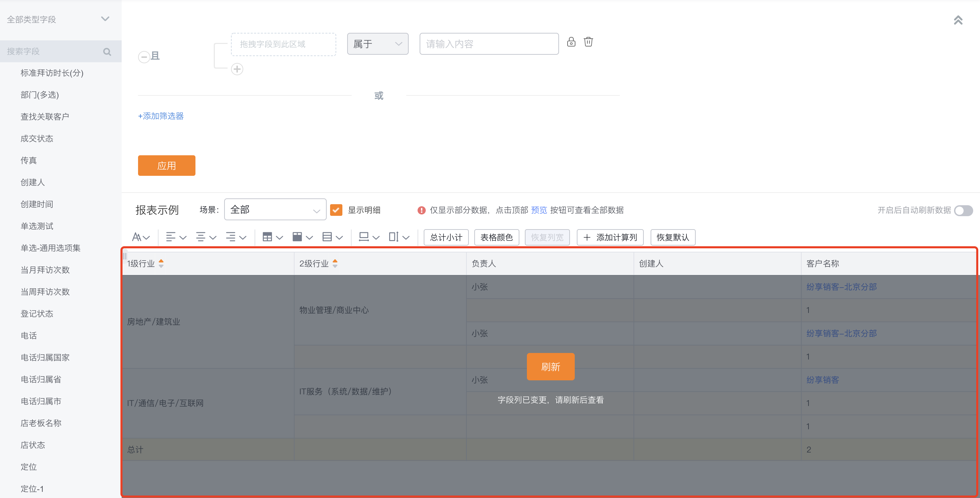Enable auto refresh data switch
Viewport: 980px width, 498px height.
(x=963, y=211)
